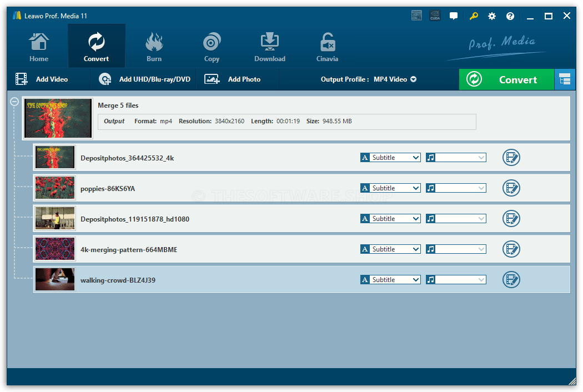Select thumbnail of Depositphotos_364425532_4k
The height and width of the screenshot is (392, 583).
tap(55, 157)
